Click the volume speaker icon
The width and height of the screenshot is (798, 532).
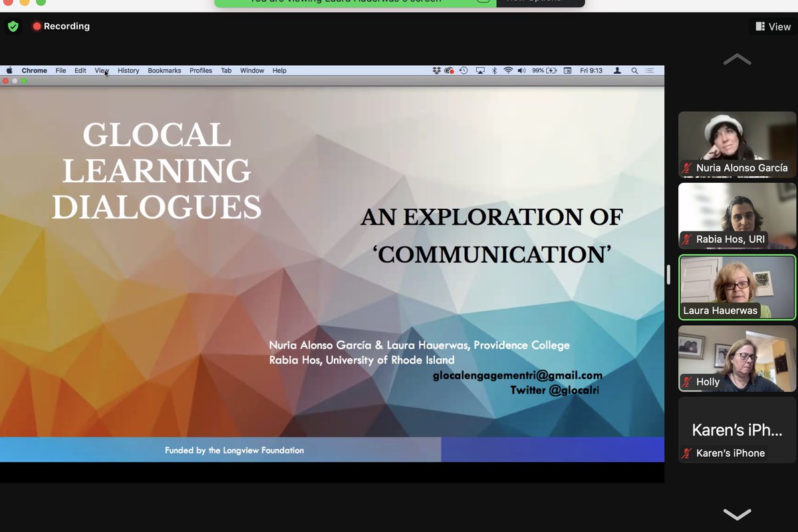point(521,70)
